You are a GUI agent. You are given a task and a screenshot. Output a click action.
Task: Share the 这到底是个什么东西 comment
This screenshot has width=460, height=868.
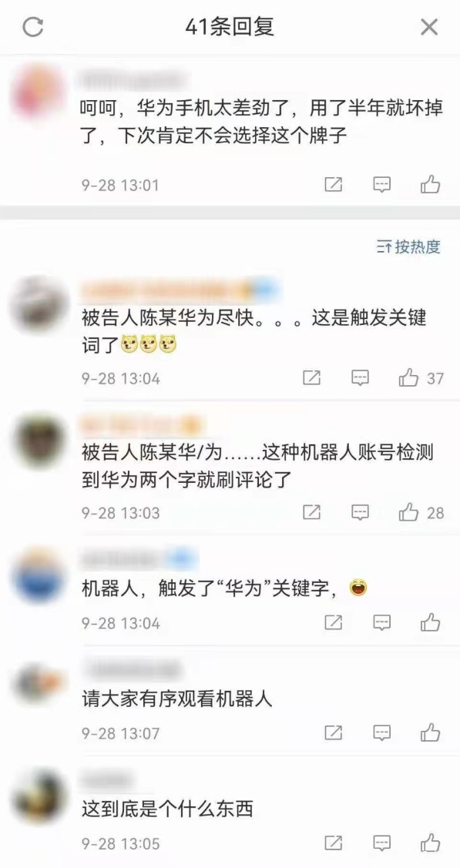click(333, 843)
